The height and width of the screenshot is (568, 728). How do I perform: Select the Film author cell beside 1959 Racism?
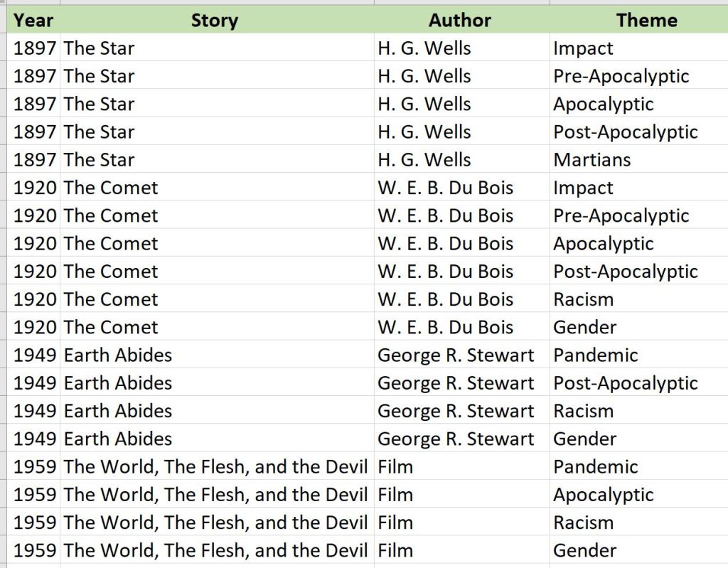[395, 523]
